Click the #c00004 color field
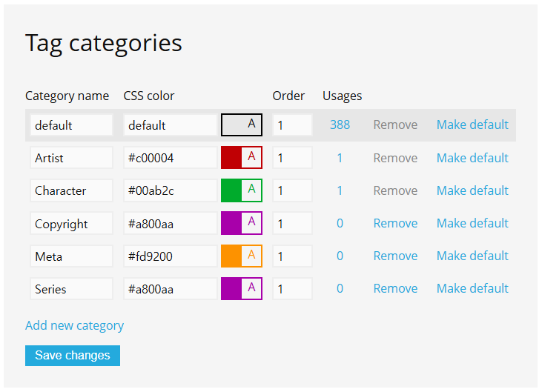The width and height of the screenshot is (542, 392). coord(171,158)
